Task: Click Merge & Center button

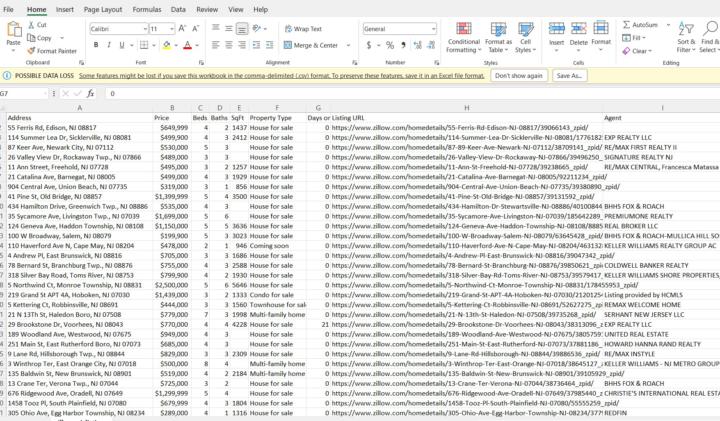Action: click(x=311, y=45)
